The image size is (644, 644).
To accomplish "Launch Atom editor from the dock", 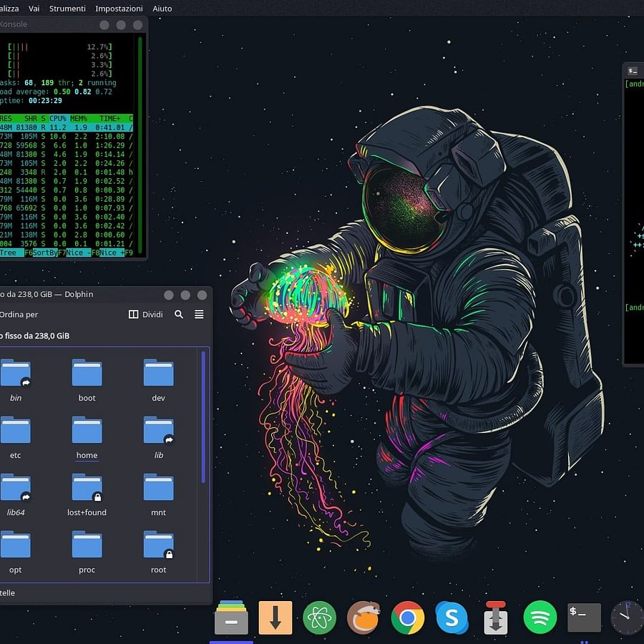I will coord(320,617).
